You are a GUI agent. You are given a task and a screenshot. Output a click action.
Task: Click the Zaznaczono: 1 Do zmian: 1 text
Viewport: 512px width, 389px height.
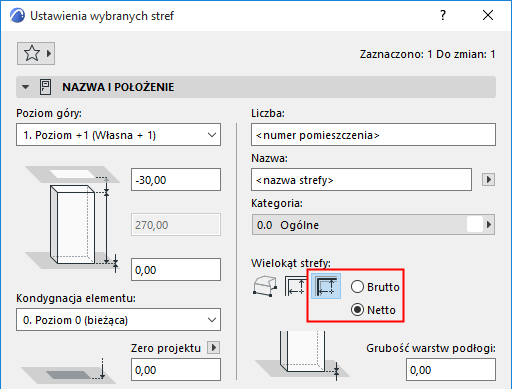point(427,54)
